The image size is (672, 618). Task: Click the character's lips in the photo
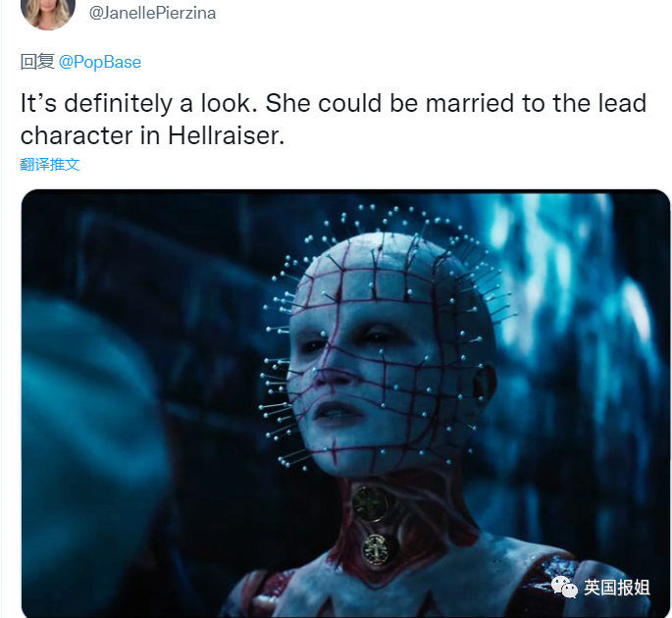[x=338, y=411]
